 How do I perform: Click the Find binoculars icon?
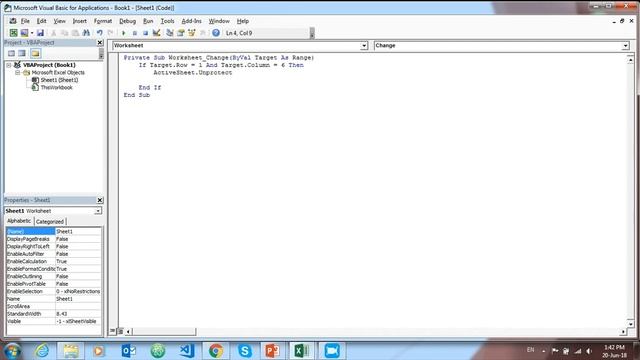[86, 33]
